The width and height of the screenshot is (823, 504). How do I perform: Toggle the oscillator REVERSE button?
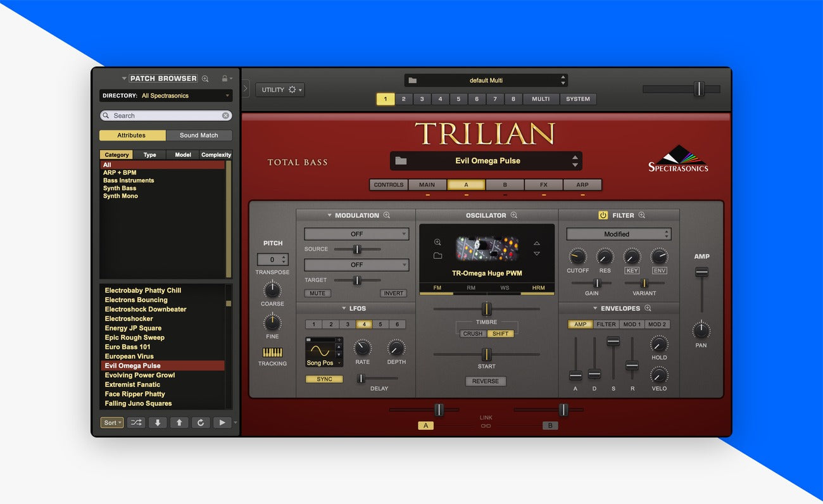click(486, 381)
